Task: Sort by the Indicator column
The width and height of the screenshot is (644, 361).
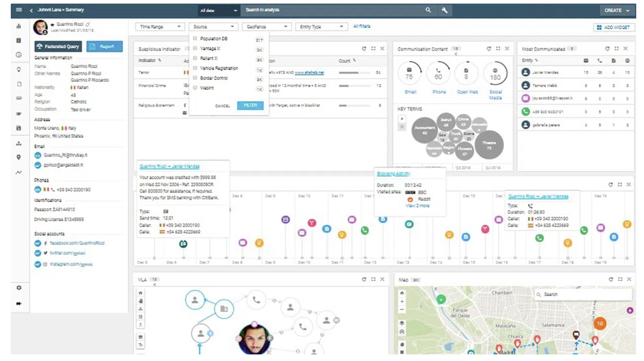Action: point(149,60)
